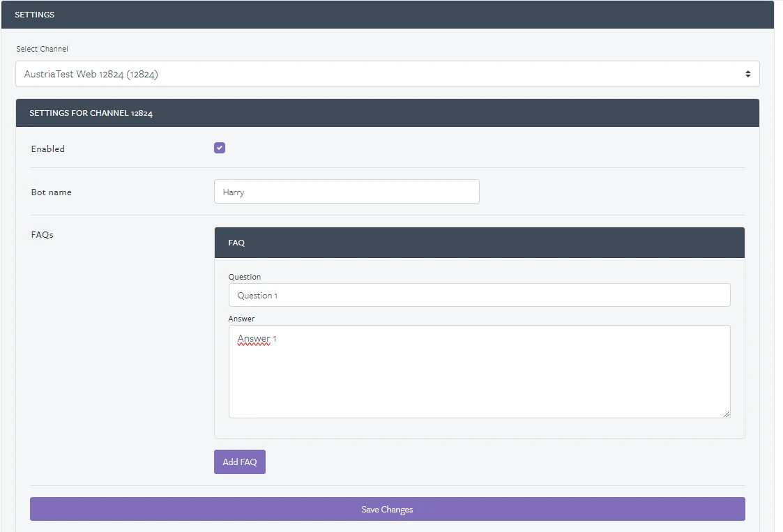783x532 pixels.
Task: Click the red-underlined word 'Answer' in textarea
Action: point(254,339)
